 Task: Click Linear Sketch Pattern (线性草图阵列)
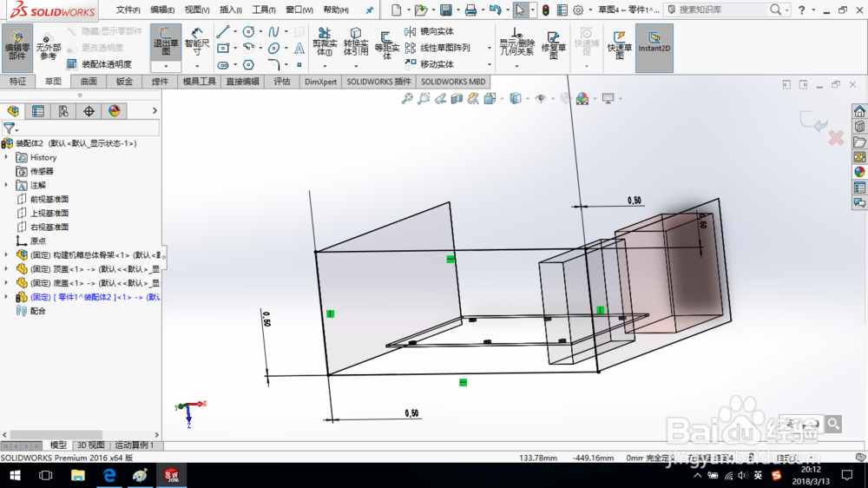437,48
